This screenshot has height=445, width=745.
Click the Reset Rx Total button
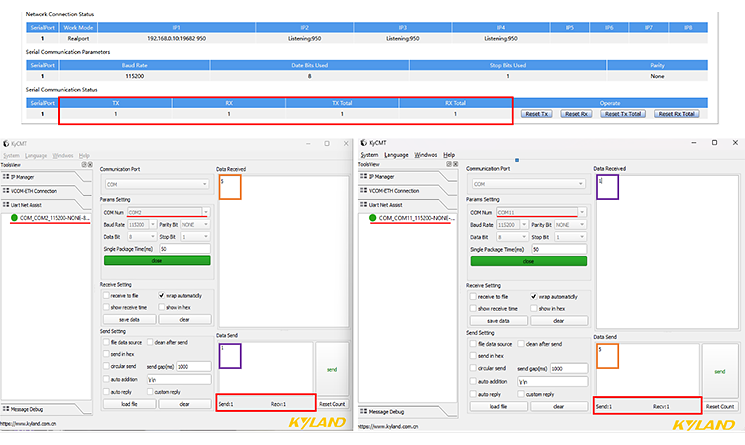677,114
